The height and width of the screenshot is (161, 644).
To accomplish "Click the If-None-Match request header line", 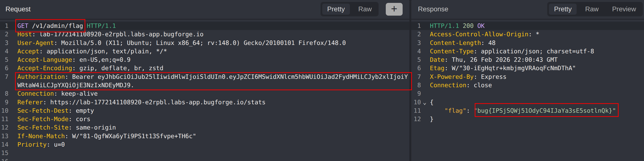I will pos(106,136).
